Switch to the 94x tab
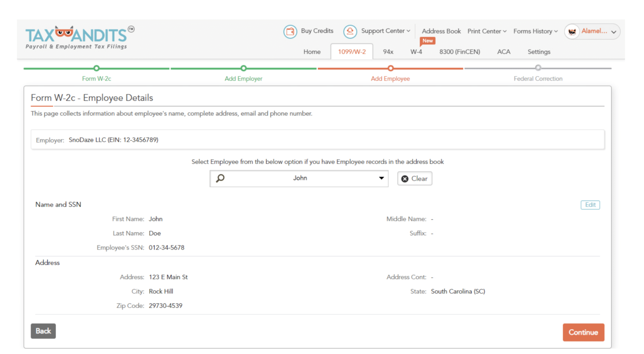 [x=388, y=52]
